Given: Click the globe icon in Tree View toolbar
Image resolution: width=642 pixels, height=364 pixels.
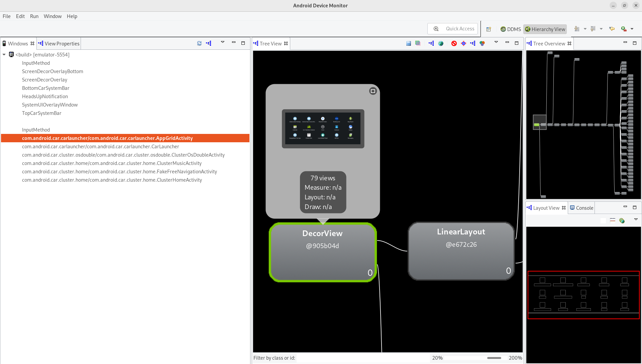Looking at the screenshot, I should click(x=441, y=43).
